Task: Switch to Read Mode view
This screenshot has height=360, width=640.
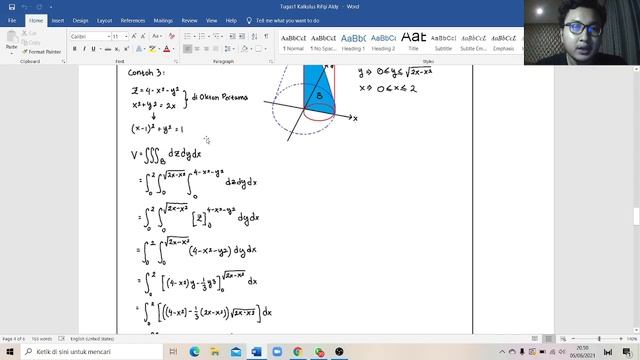Action: coord(535,339)
